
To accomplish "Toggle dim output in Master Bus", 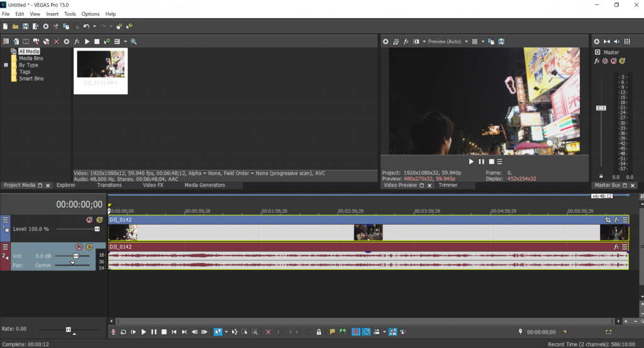I will [617, 42].
